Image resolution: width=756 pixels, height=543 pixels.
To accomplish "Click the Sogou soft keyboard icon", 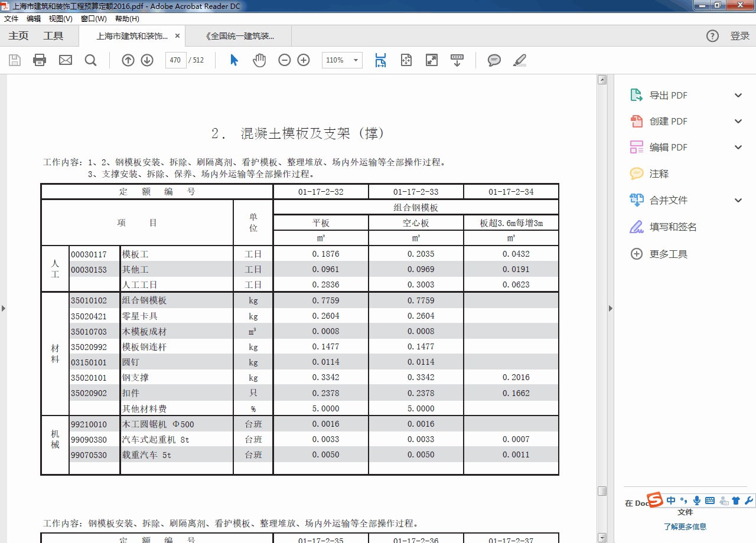I will 709,501.
